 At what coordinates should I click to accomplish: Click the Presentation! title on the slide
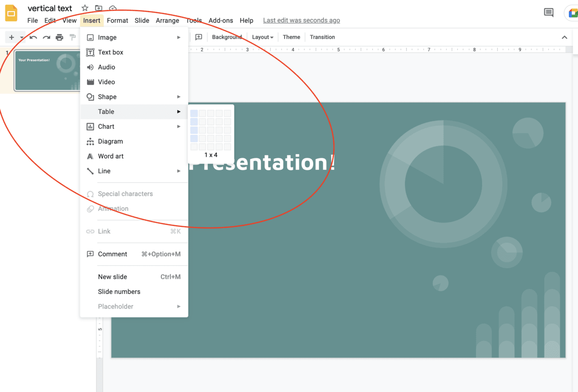click(263, 162)
